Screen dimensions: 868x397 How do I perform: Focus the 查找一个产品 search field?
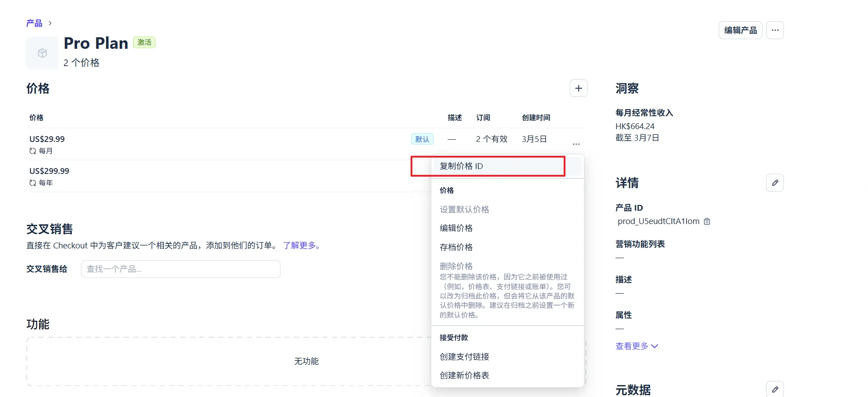[181, 269]
